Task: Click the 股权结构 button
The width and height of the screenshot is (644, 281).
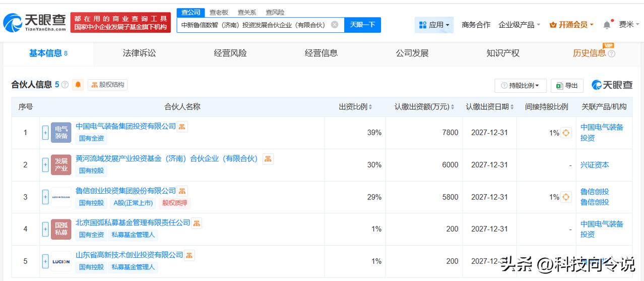Action: (107, 85)
